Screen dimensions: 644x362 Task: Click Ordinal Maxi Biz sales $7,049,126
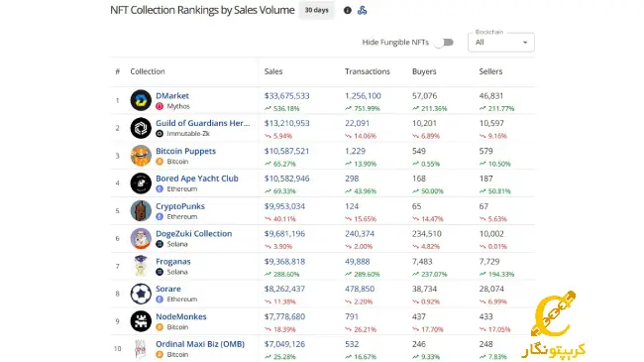tap(284, 344)
